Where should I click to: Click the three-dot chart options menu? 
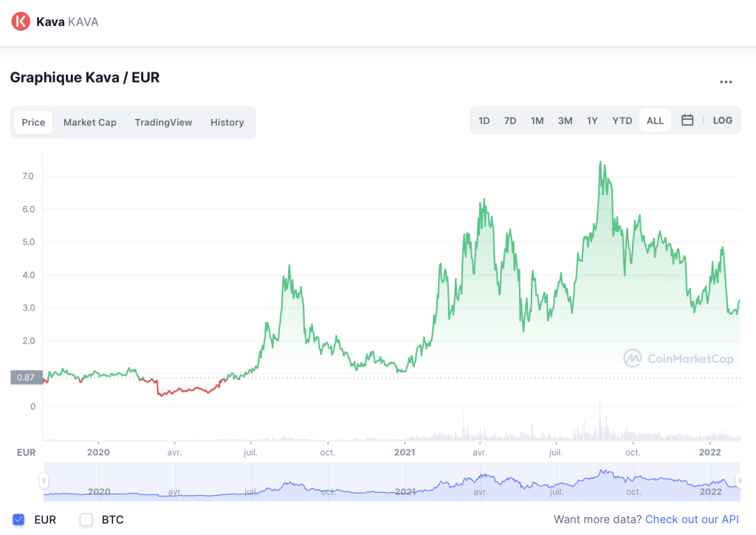coord(726,81)
